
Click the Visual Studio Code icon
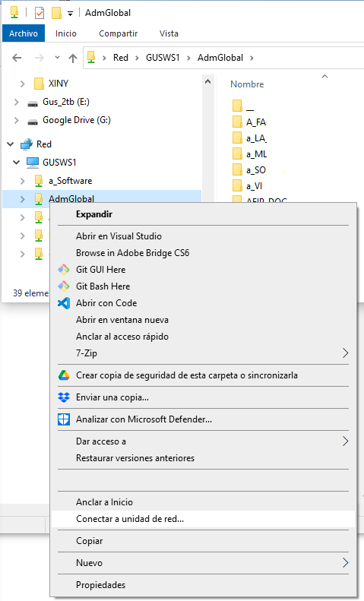[64, 303]
